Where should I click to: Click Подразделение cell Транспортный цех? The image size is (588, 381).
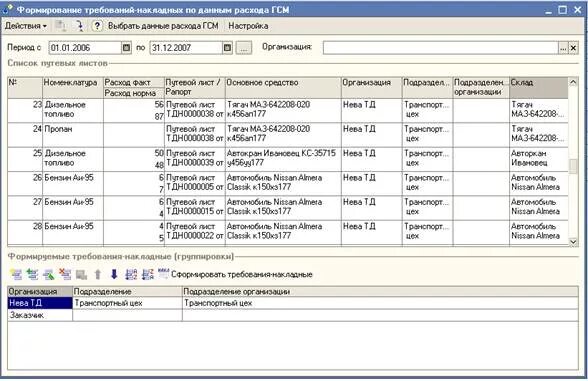coord(127,303)
